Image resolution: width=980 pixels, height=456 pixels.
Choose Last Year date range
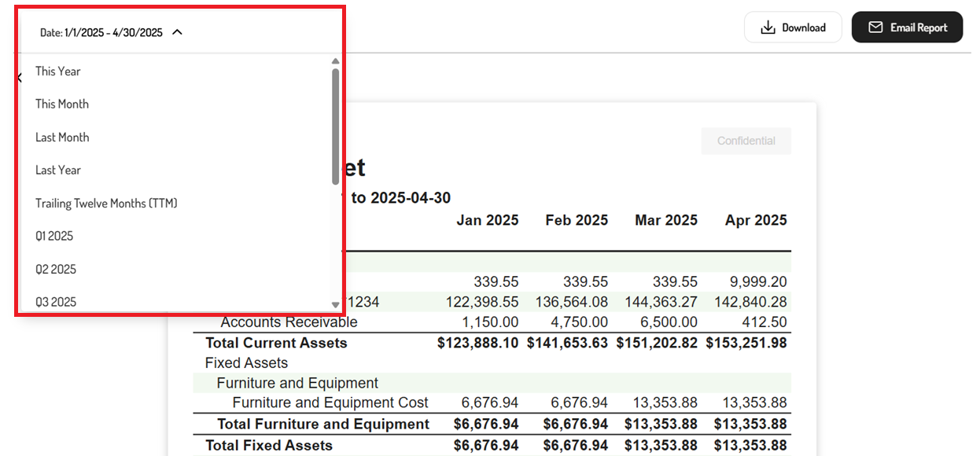click(58, 170)
